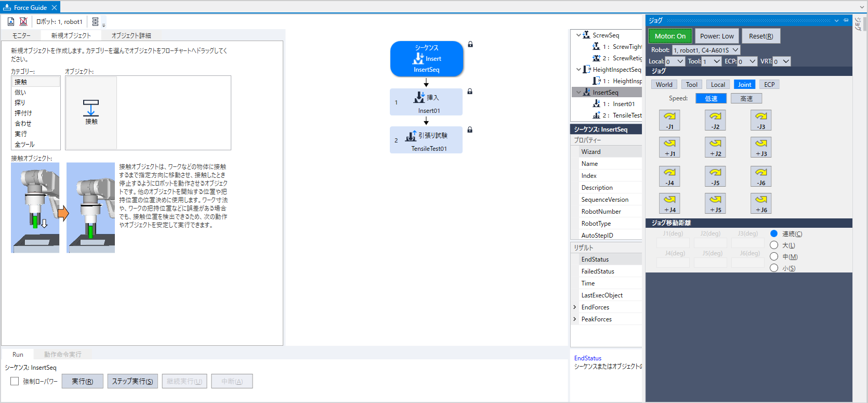The height and width of the screenshot is (403, 868).
Task: Select the 小(S) jog distance radio
Action: coord(774,268)
